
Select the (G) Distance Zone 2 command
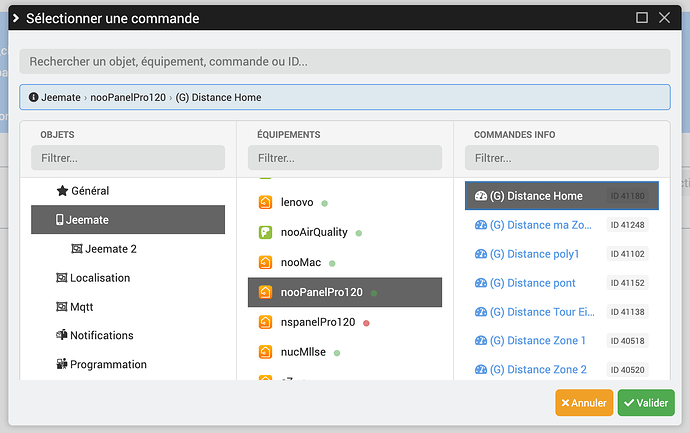click(x=562, y=370)
